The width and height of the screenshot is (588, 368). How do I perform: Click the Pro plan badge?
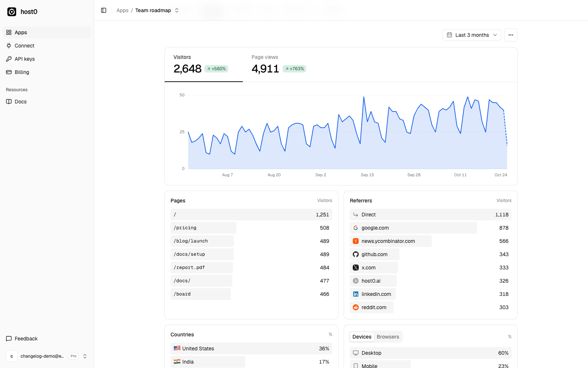(73, 356)
